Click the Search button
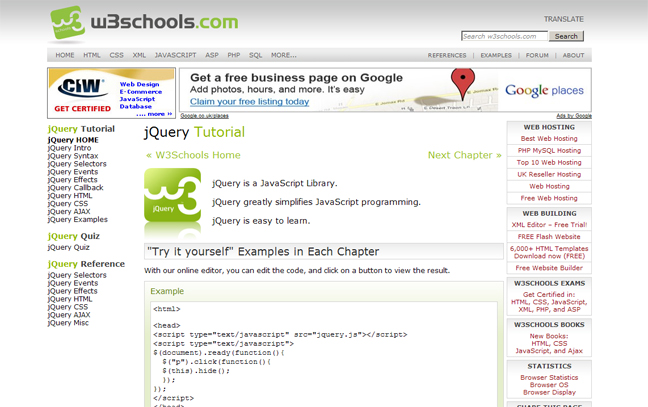 566,36
